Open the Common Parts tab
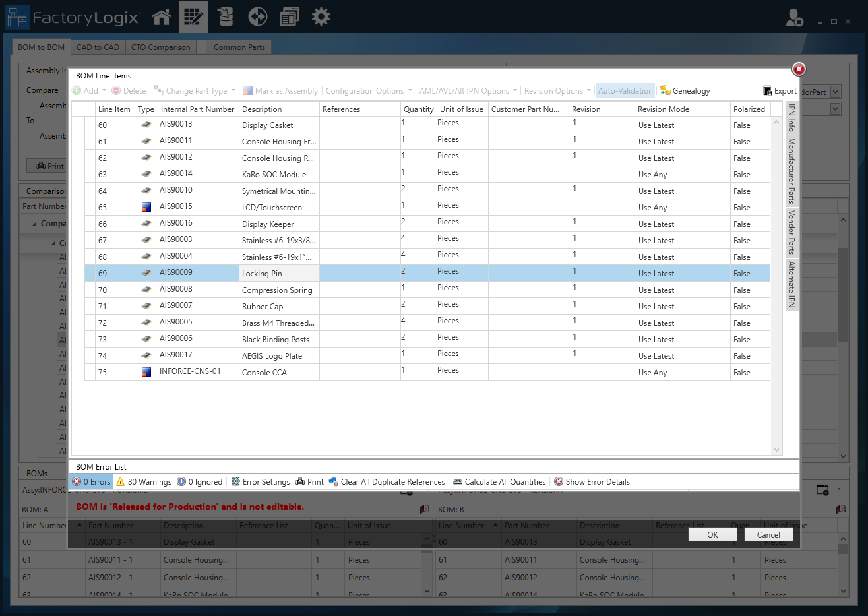Image resolution: width=868 pixels, height=616 pixels. pyautogui.click(x=240, y=47)
